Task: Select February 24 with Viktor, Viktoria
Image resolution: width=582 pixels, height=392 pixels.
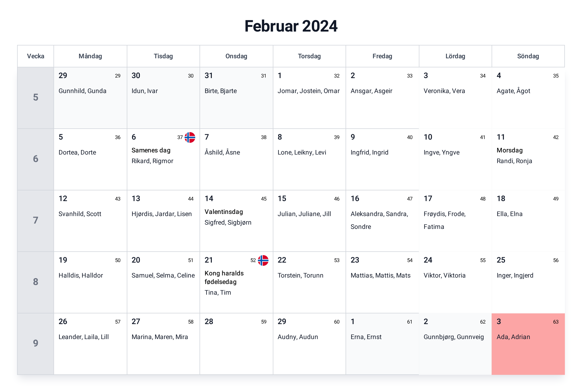Action: pyautogui.click(x=455, y=282)
